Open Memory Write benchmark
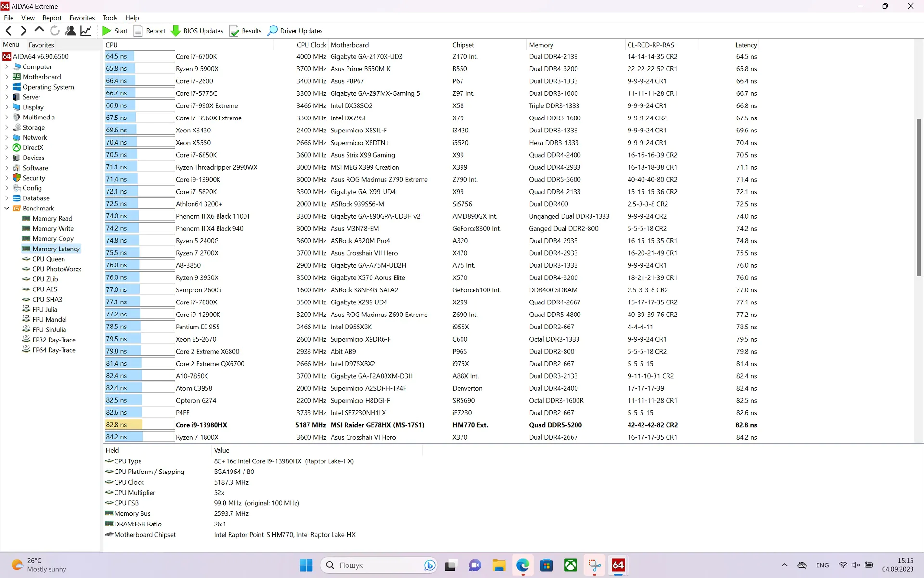The width and height of the screenshot is (924, 578). pyautogui.click(x=53, y=229)
